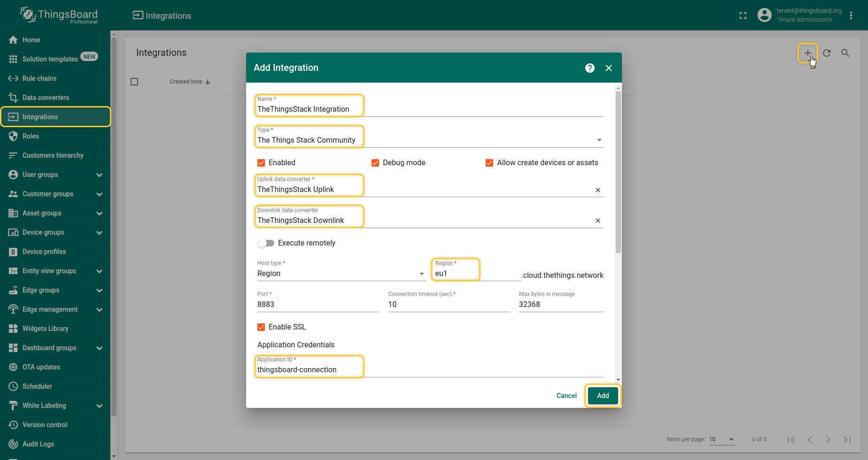This screenshot has width=868, height=460.
Task: Click the help question mark icon
Action: tap(590, 68)
